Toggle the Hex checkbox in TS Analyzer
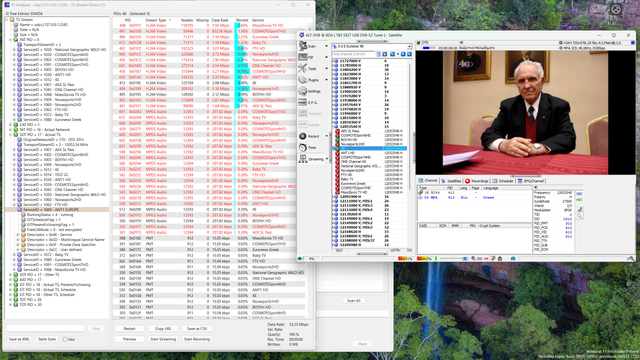The width and height of the screenshot is (640, 360). (x=65, y=339)
